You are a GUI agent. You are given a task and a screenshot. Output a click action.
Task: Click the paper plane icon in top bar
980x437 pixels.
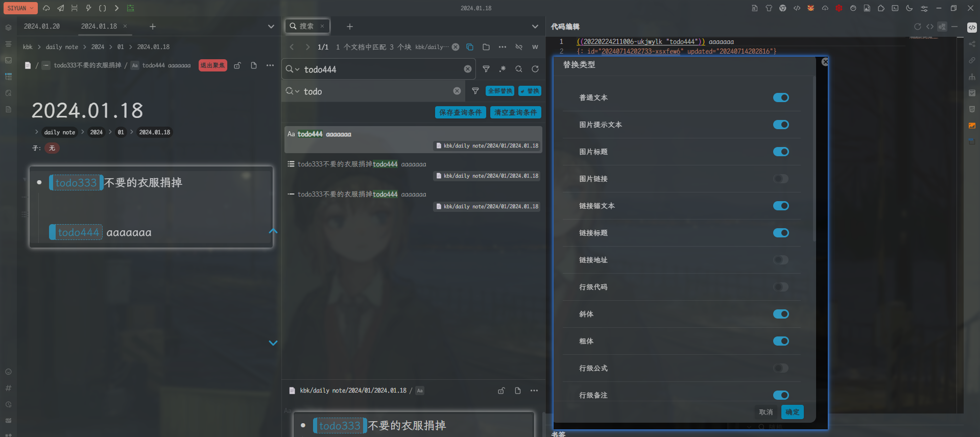coord(61,8)
